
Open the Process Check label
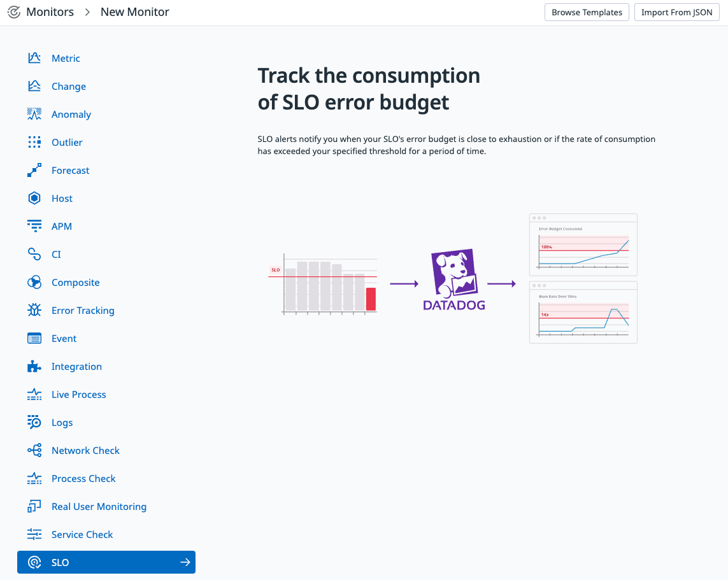click(x=83, y=478)
